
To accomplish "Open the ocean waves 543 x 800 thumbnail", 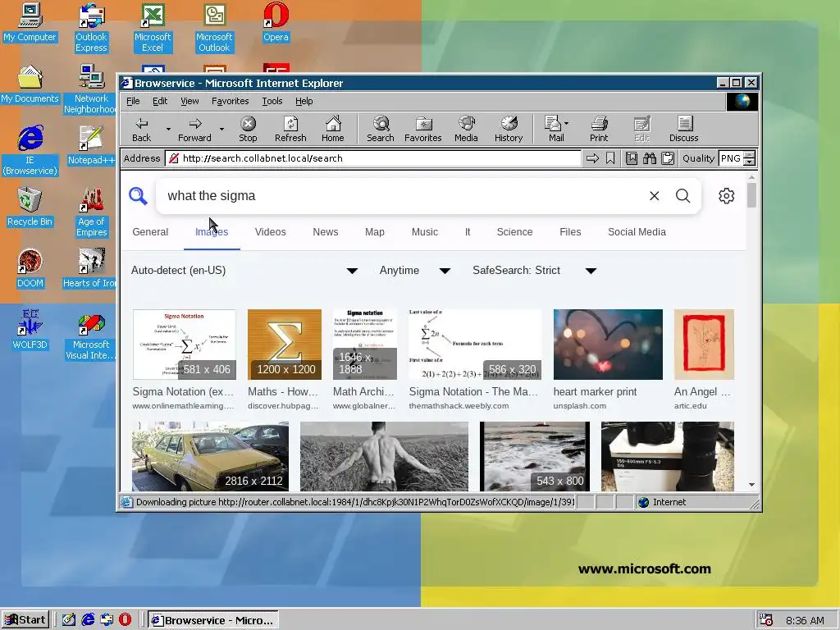I will tap(535, 456).
